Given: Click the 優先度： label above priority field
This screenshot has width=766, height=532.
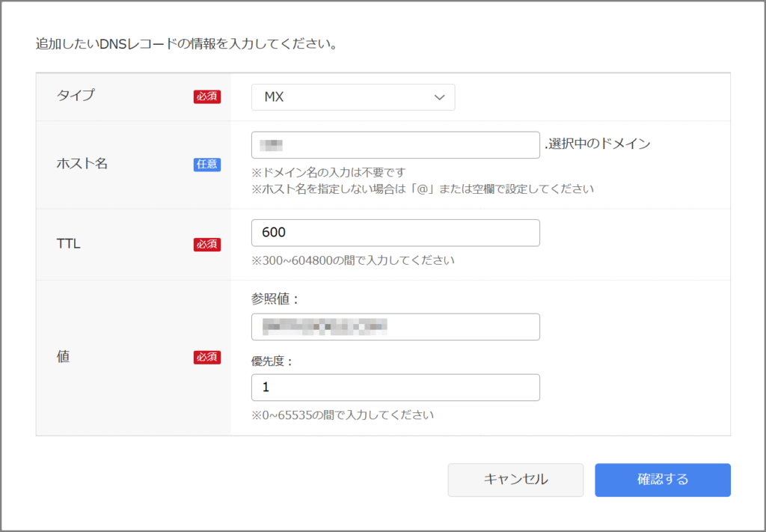Looking at the screenshot, I should (x=273, y=361).
